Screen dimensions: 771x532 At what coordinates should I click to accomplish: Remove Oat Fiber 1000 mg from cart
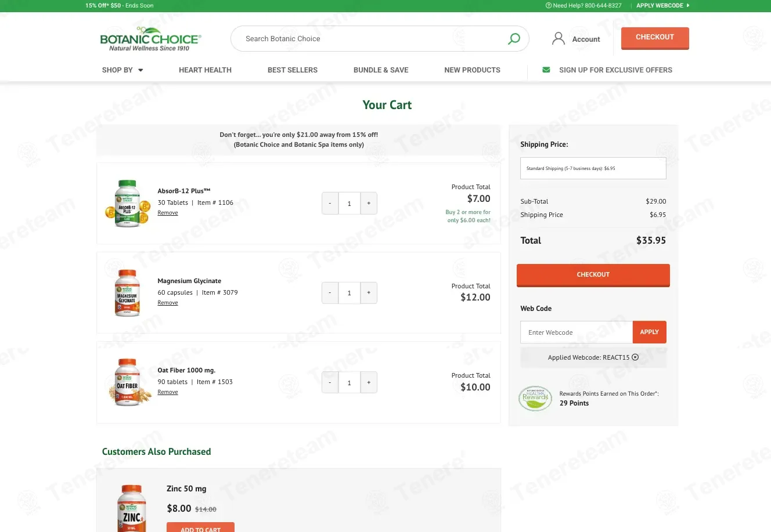point(168,392)
